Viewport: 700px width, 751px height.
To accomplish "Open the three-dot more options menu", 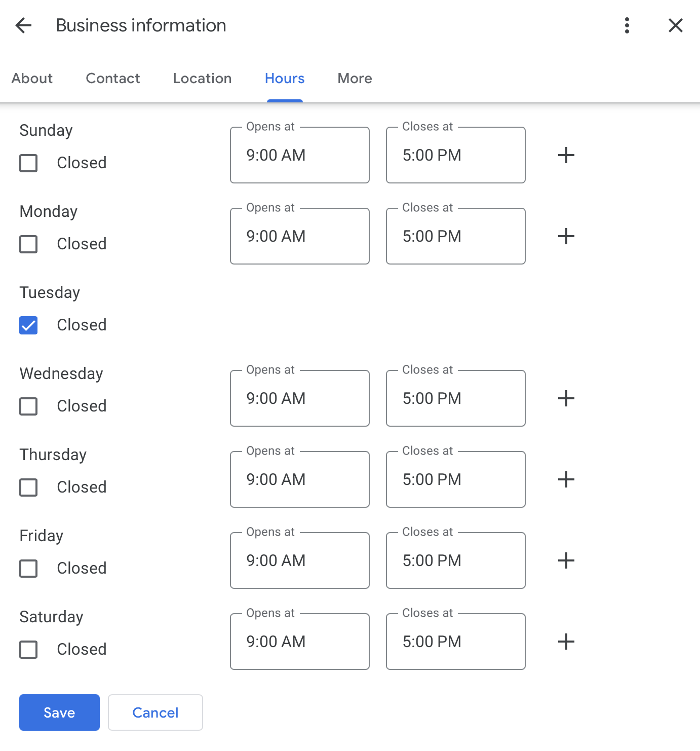I will (627, 25).
